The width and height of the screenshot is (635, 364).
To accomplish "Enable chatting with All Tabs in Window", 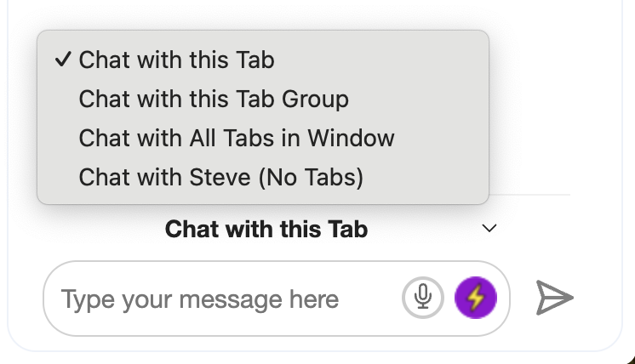I will (237, 138).
